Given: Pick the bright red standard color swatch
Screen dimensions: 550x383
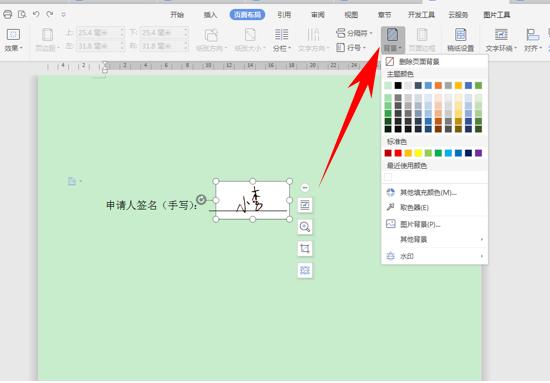Looking at the screenshot, I should coord(398,153).
